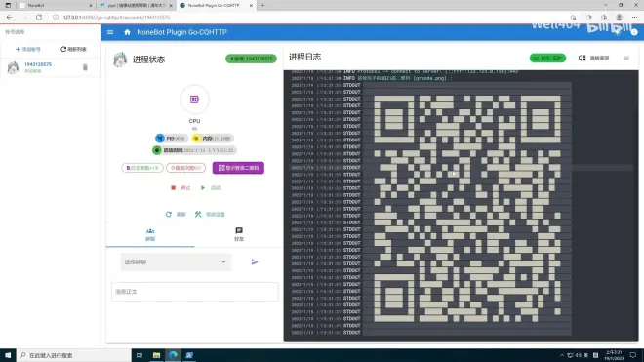Viewport: 644px width, 362px height.
Task: Click the CPU chip icon
Action: pyautogui.click(x=194, y=100)
